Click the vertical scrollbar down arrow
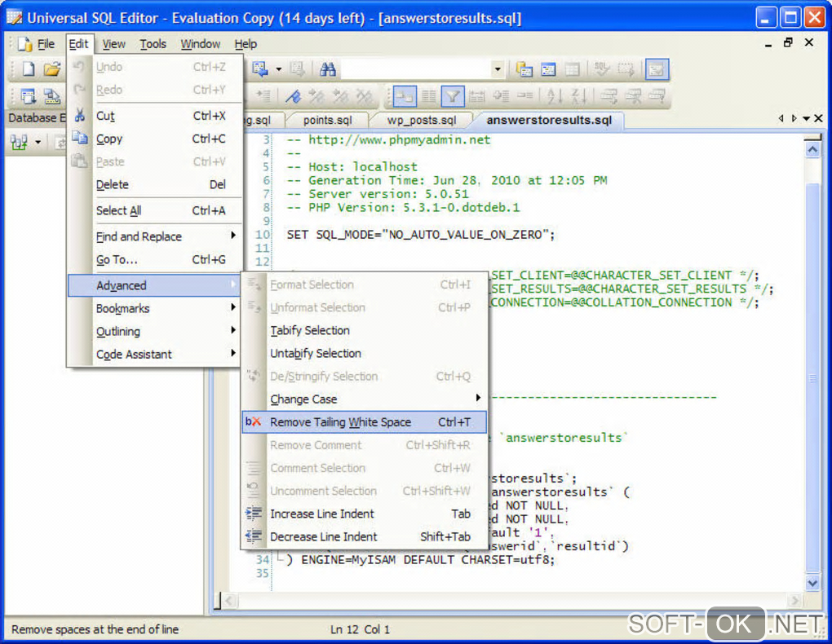Screen dimensions: 832x644 click(x=812, y=583)
